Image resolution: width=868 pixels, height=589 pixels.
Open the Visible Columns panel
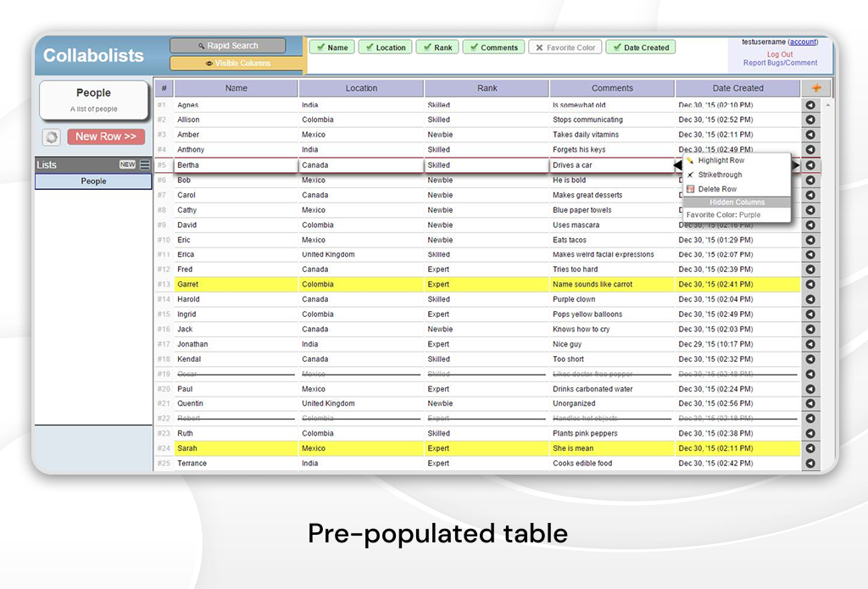[x=236, y=64]
